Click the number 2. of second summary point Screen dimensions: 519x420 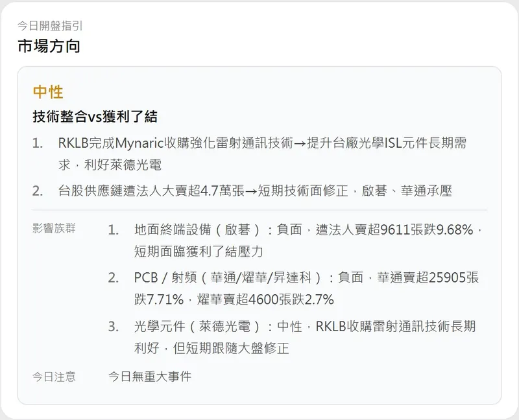(38, 191)
